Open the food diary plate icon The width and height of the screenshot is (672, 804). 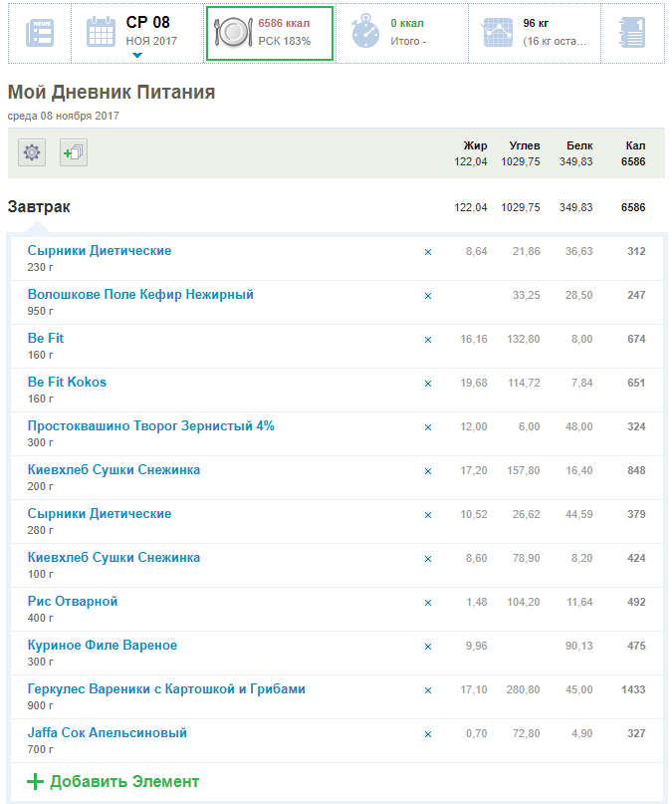click(x=232, y=33)
